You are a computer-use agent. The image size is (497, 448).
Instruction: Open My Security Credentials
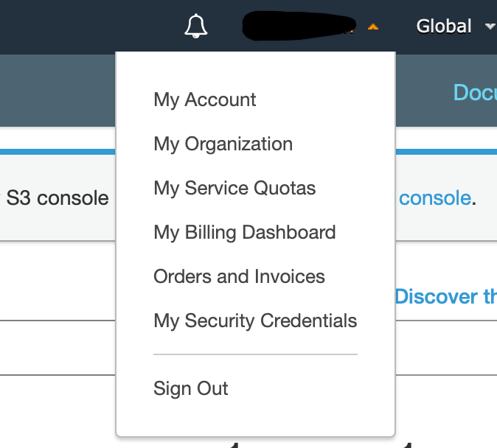[x=255, y=321]
